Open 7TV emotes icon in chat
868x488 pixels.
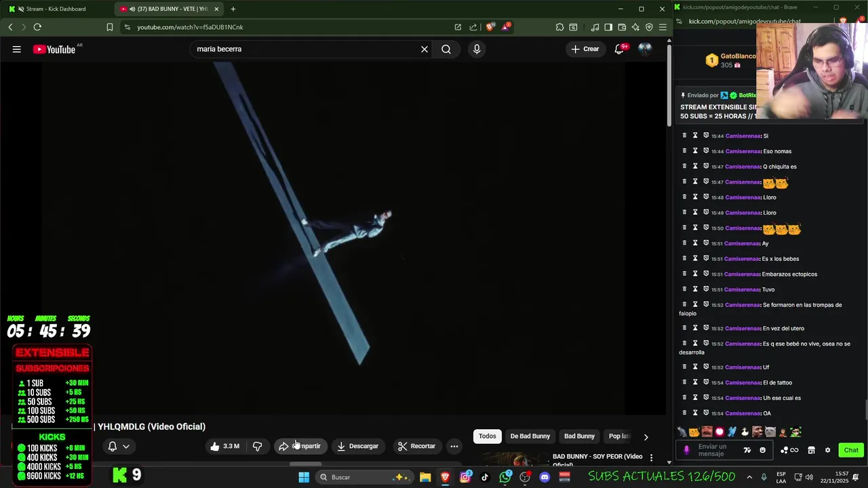(747, 450)
